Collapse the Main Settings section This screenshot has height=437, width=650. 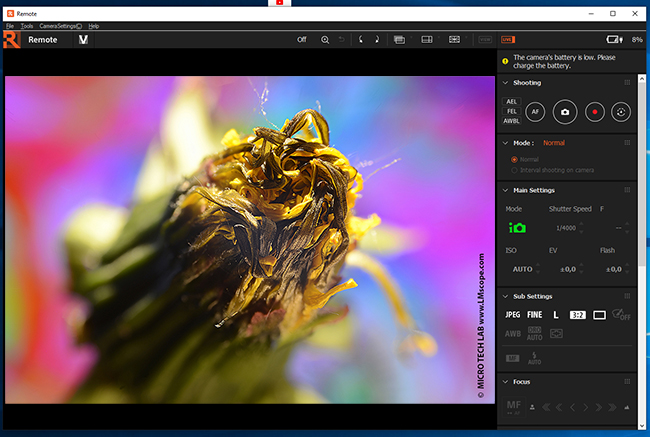(x=506, y=190)
